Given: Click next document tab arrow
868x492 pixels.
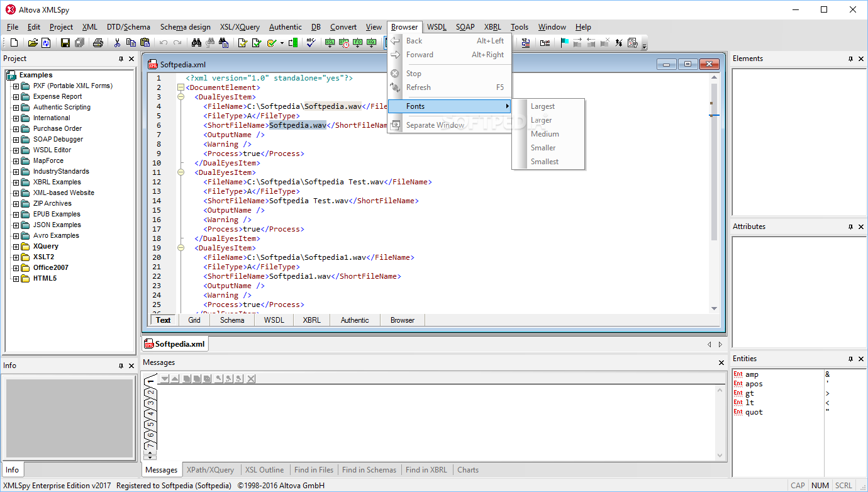Looking at the screenshot, I should pyautogui.click(x=721, y=345).
